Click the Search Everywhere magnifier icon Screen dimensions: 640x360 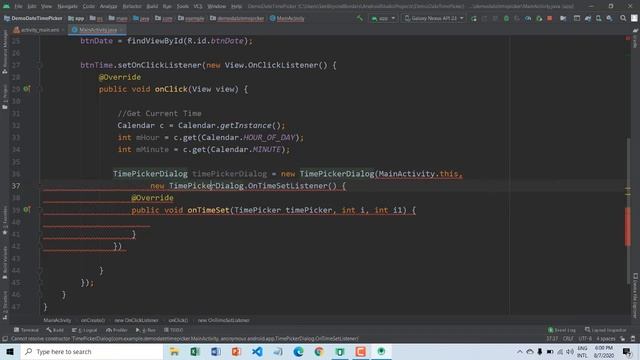623,18
